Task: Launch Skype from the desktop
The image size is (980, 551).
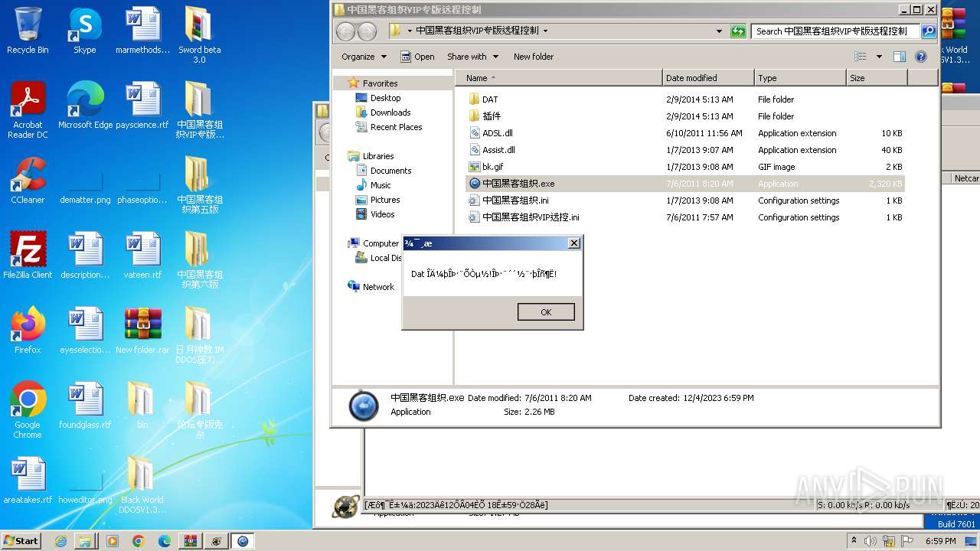Action: click(x=84, y=31)
